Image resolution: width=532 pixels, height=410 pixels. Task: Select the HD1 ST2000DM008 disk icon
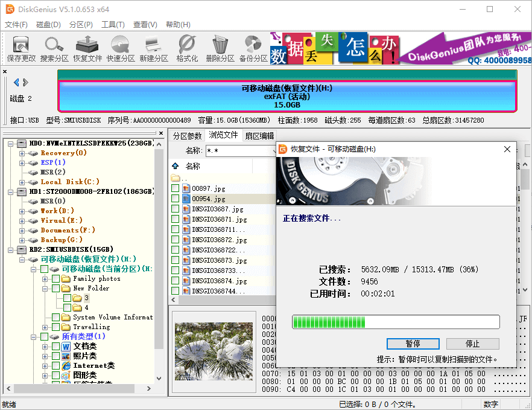tap(22, 191)
